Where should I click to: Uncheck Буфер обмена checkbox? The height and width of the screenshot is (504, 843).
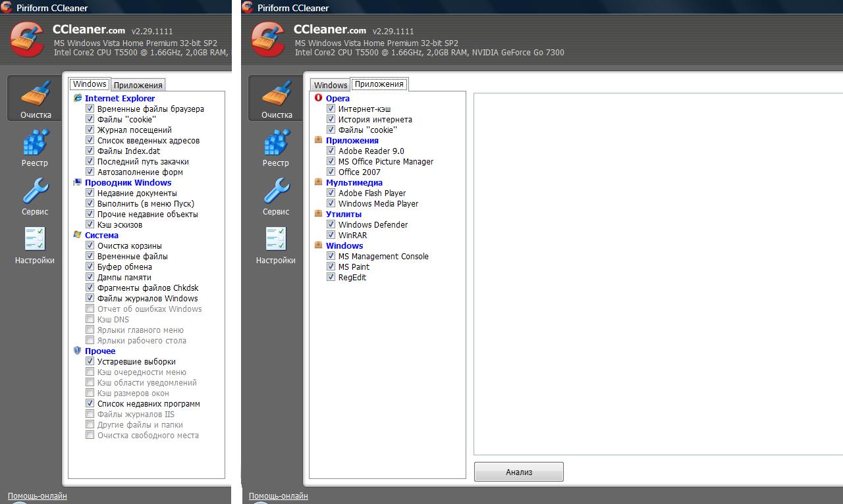point(90,266)
